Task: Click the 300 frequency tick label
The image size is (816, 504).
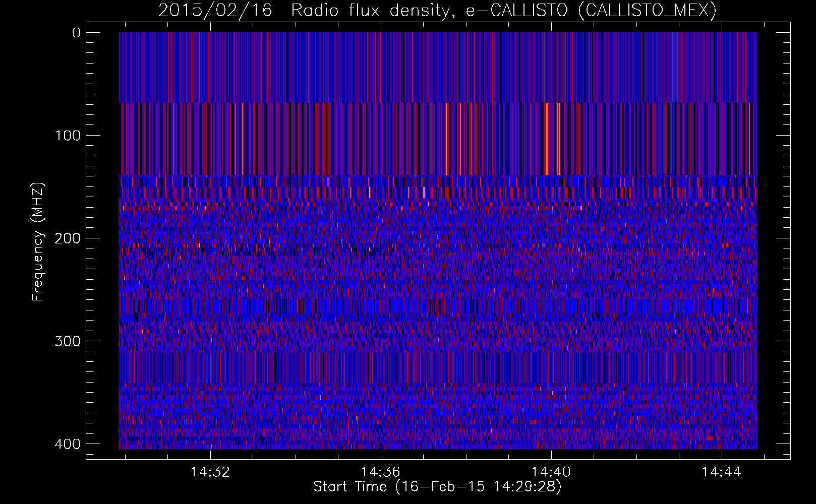Action: click(68, 341)
